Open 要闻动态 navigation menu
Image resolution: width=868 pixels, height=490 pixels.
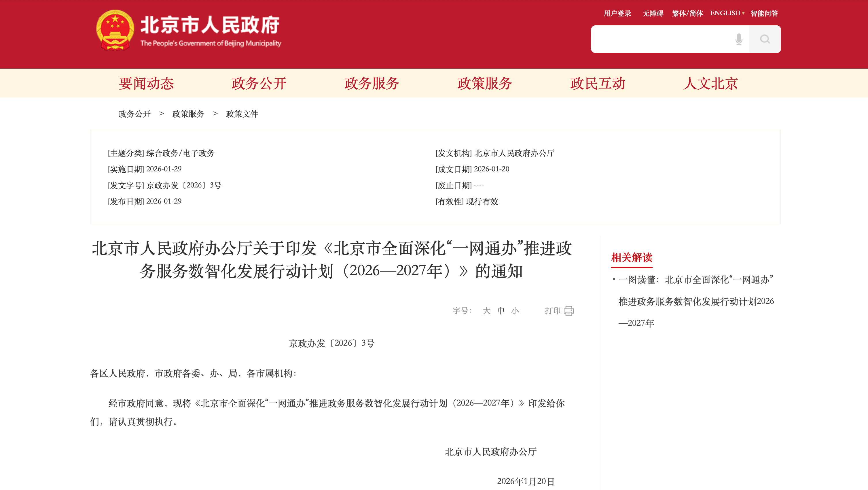point(146,83)
